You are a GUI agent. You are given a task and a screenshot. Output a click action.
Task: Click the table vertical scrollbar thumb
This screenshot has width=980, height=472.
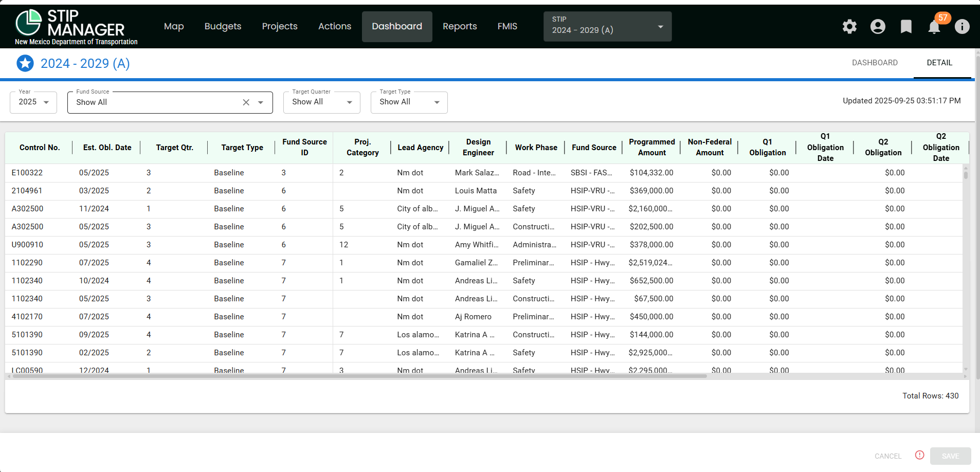click(966, 175)
